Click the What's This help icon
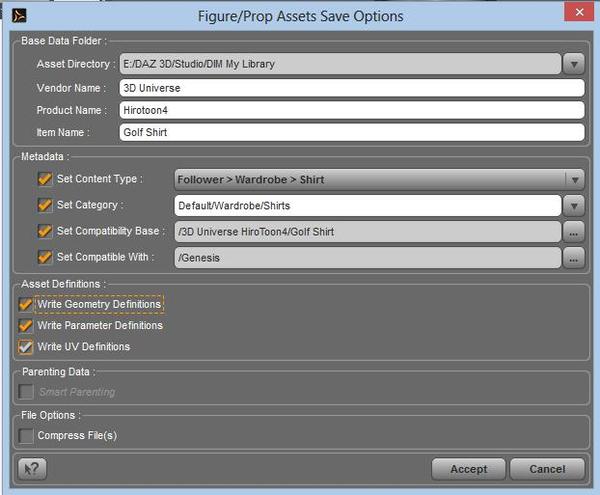Screen dimensions: 600x495 point(33,469)
